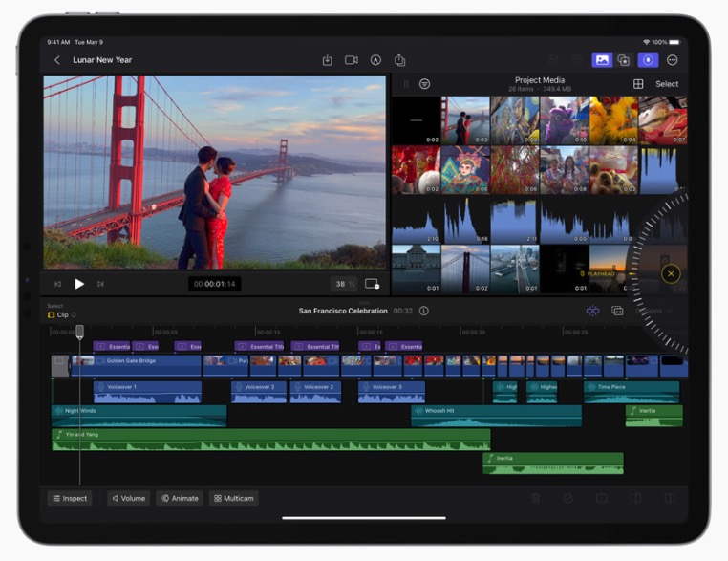Tap the Lunar New Year project title
Viewport: 728px width, 561px height.
102,60
